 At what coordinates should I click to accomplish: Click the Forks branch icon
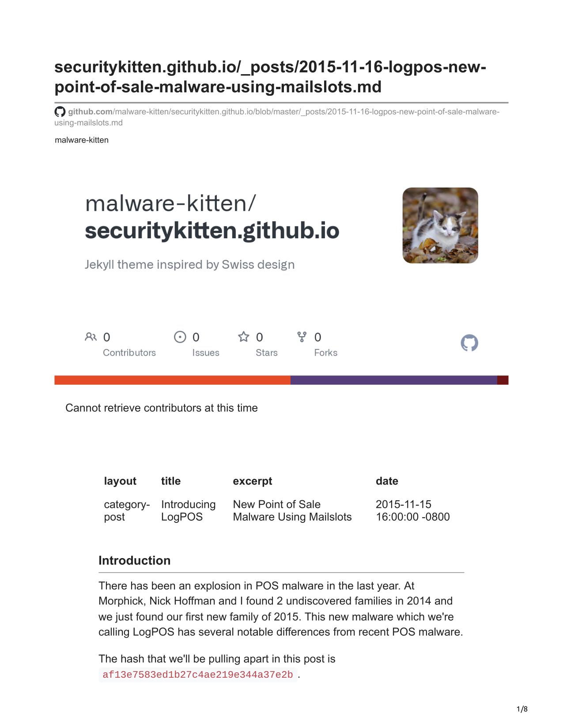pyautogui.click(x=302, y=337)
